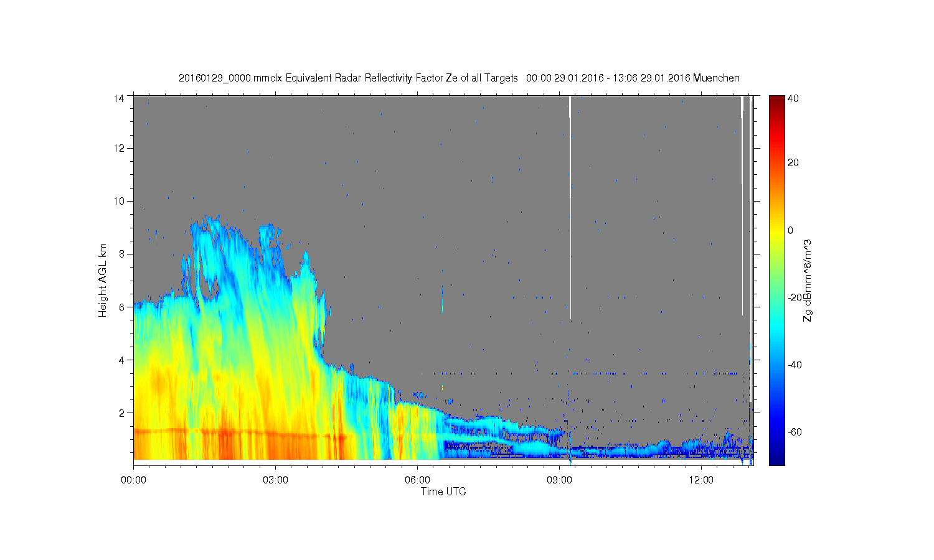934x560 pixels.
Task: Click colorbar value 0
Action: 791,230
